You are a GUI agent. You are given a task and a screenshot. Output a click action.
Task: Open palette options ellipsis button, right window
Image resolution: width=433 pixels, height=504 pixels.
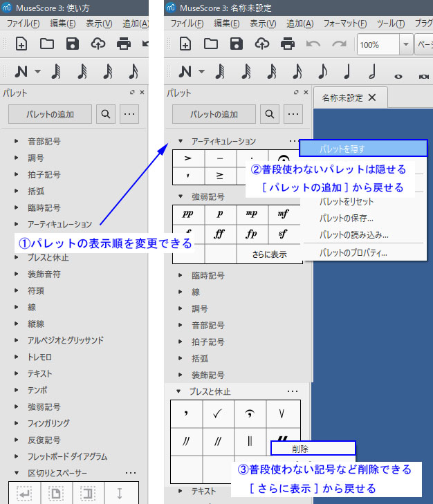[x=293, y=114]
